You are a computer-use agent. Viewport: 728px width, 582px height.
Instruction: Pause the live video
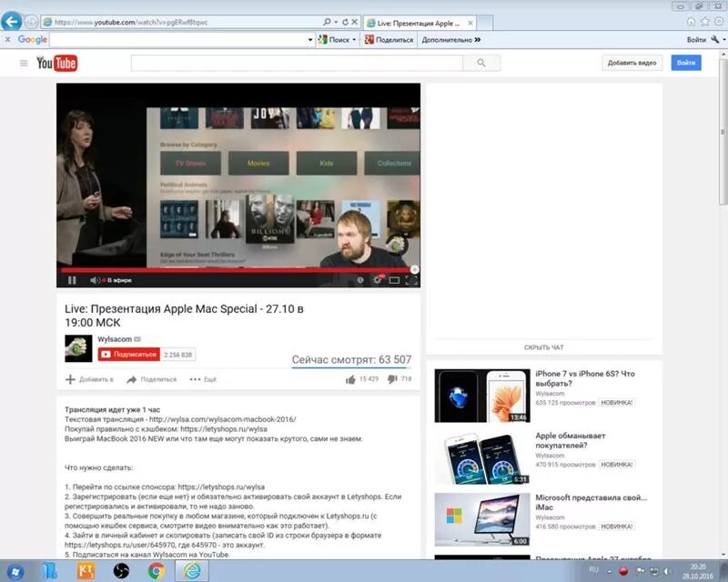[x=72, y=280]
